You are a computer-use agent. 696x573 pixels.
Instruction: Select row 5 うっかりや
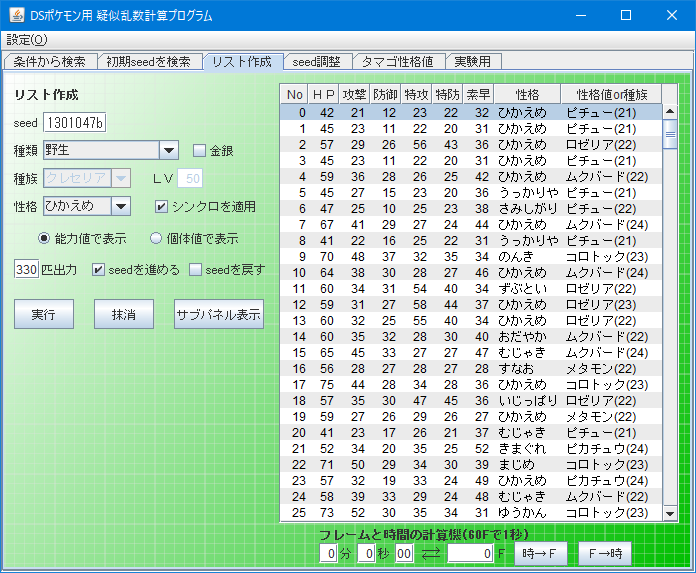[471, 193]
